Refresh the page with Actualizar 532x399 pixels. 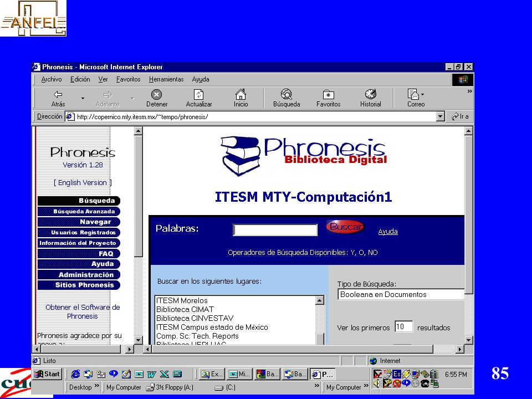click(199, 99)
